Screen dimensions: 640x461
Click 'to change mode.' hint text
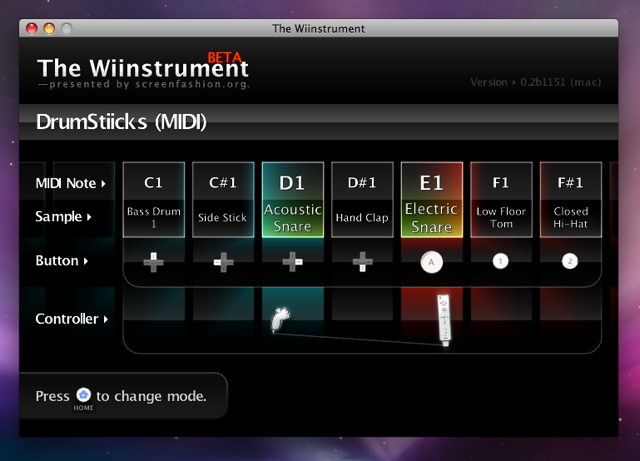151,396
